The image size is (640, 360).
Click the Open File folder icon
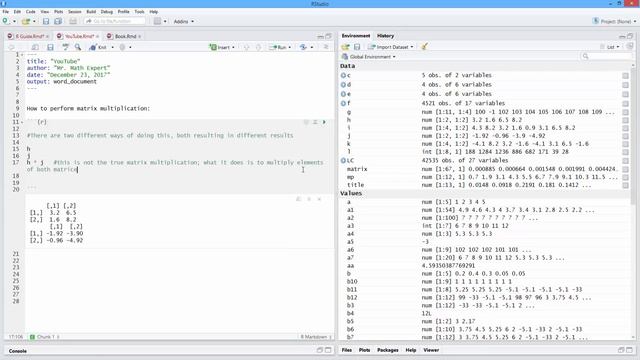pyautogui.click(x=26, y=21)
